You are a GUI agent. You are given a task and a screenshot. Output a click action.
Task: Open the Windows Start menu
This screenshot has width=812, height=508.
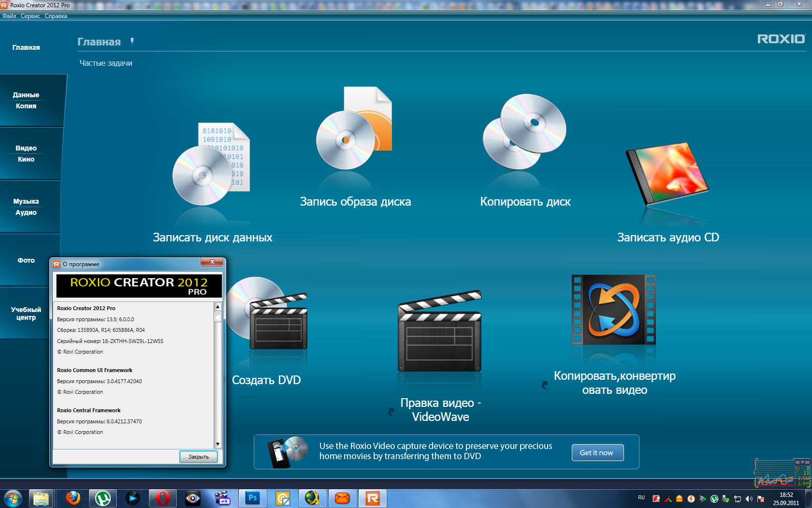(x=13, y=498)
